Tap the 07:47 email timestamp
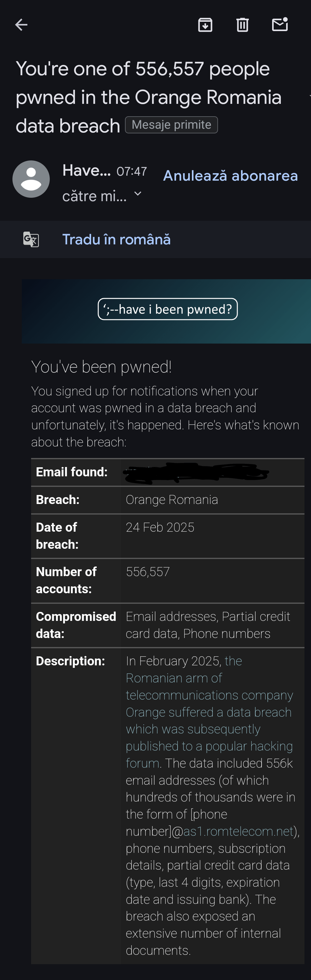This screenshot has width=311, height=980. tap(132, 172)
